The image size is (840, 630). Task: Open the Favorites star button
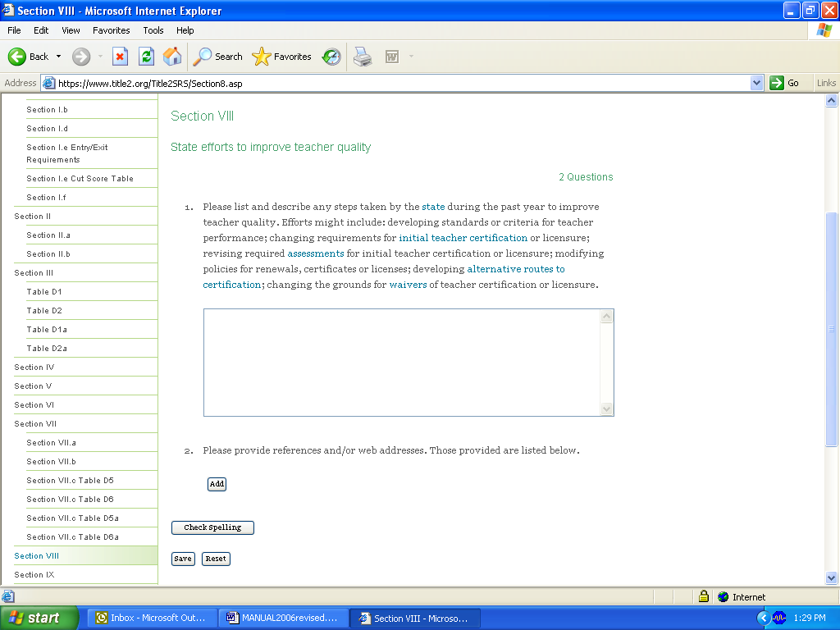(282, 57)
